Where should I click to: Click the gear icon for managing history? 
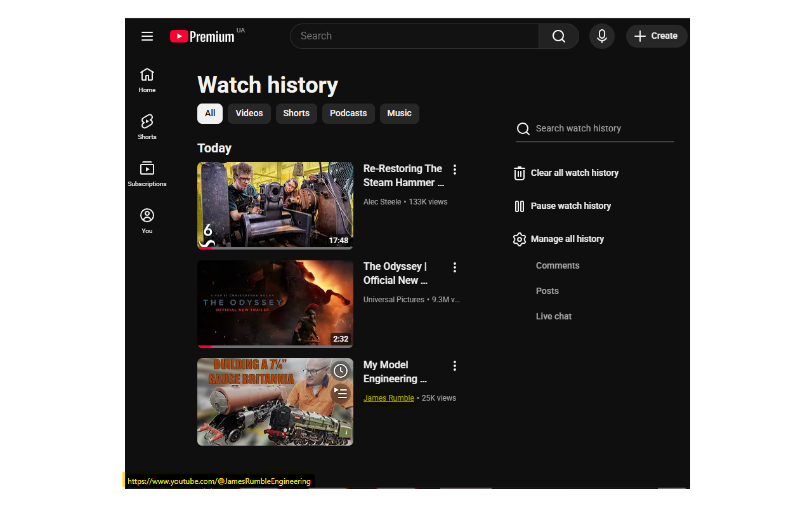(520, 239)
